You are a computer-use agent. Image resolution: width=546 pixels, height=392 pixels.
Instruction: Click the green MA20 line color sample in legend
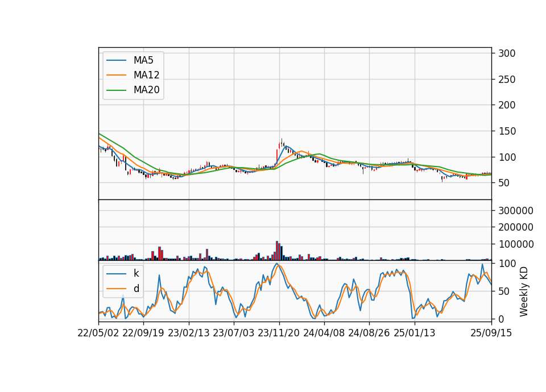click(x=116, y=90)
